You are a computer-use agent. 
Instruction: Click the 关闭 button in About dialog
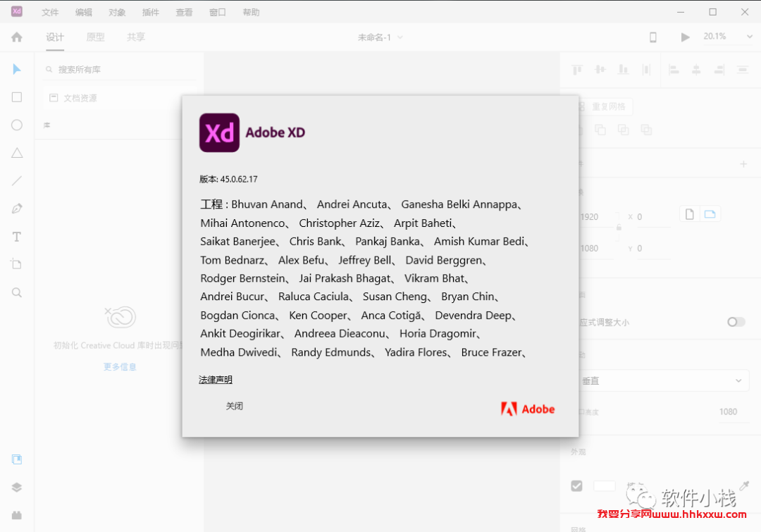click(235, 407)
